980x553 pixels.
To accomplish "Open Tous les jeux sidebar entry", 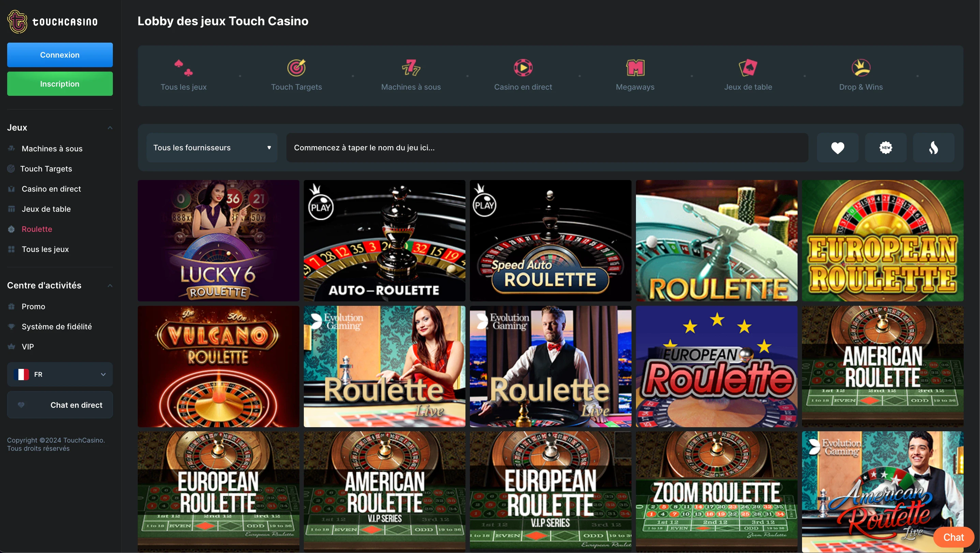I will point(45,249).
